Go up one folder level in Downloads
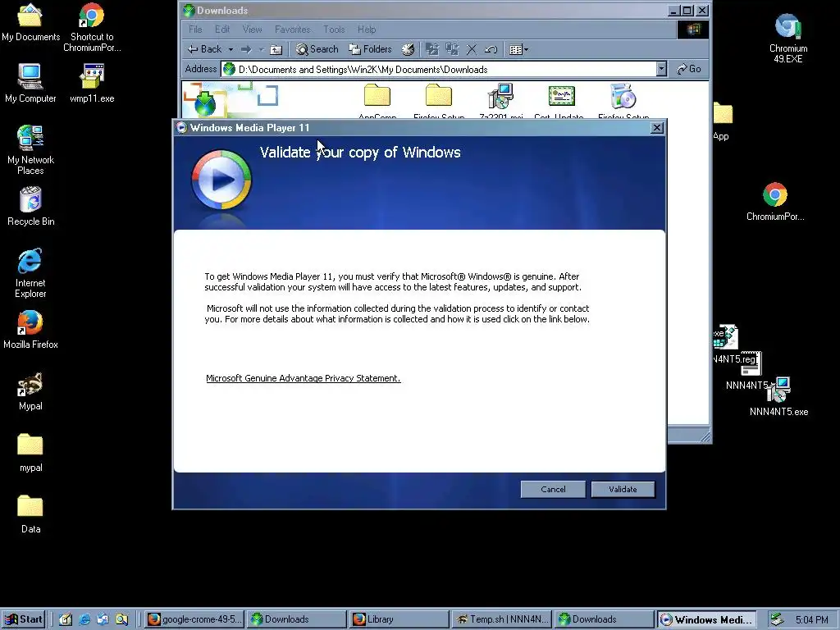 coord(276,49)
